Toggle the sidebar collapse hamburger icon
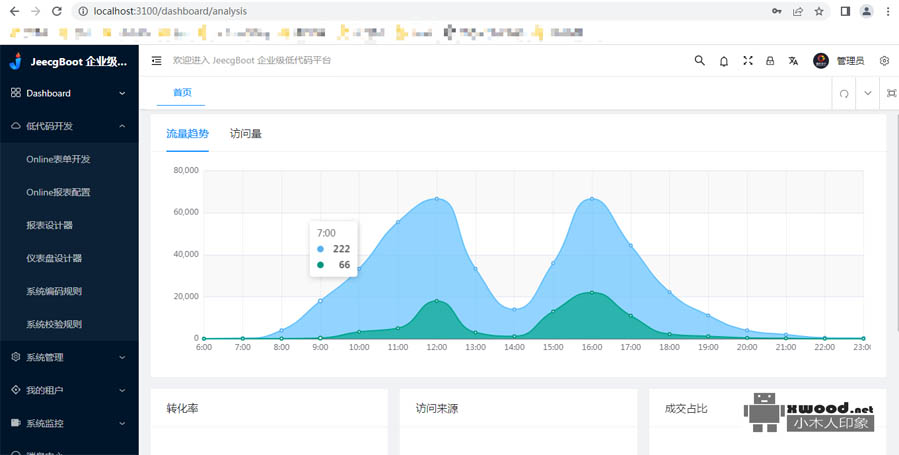The image size is (899, 455). [x=157, y=61]
